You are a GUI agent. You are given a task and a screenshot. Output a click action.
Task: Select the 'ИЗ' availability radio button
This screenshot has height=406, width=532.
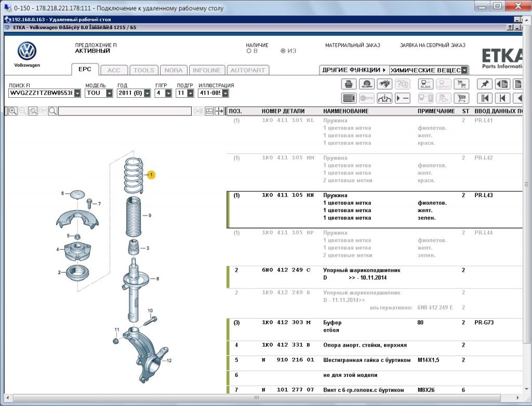[x=283, y=51]
